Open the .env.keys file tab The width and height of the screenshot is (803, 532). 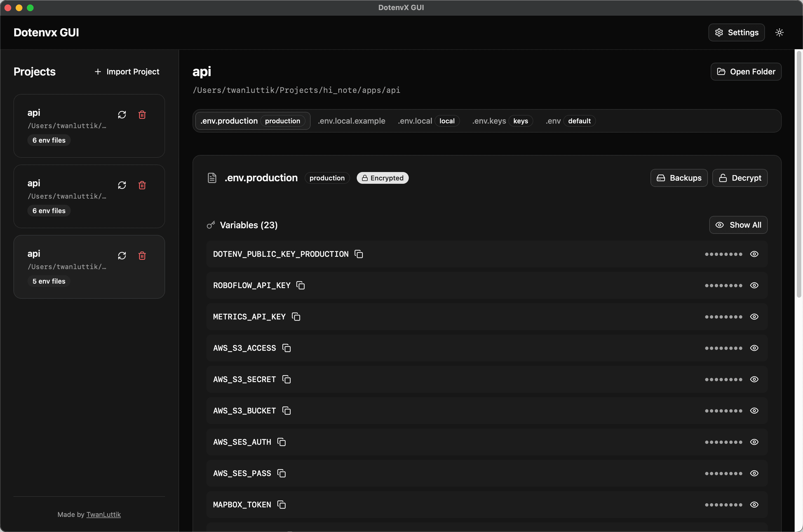pos(489,121)
